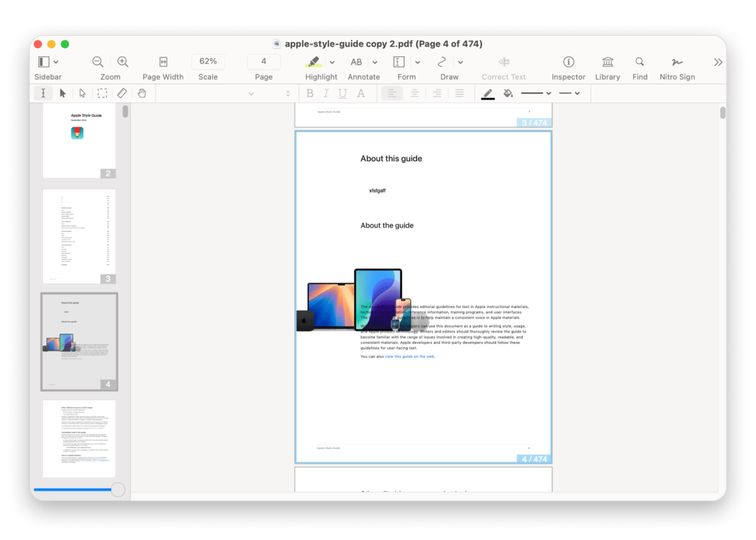Screen dimensions: 756x540
Task: Fit the document to Page Width
Action: (163, 62)
